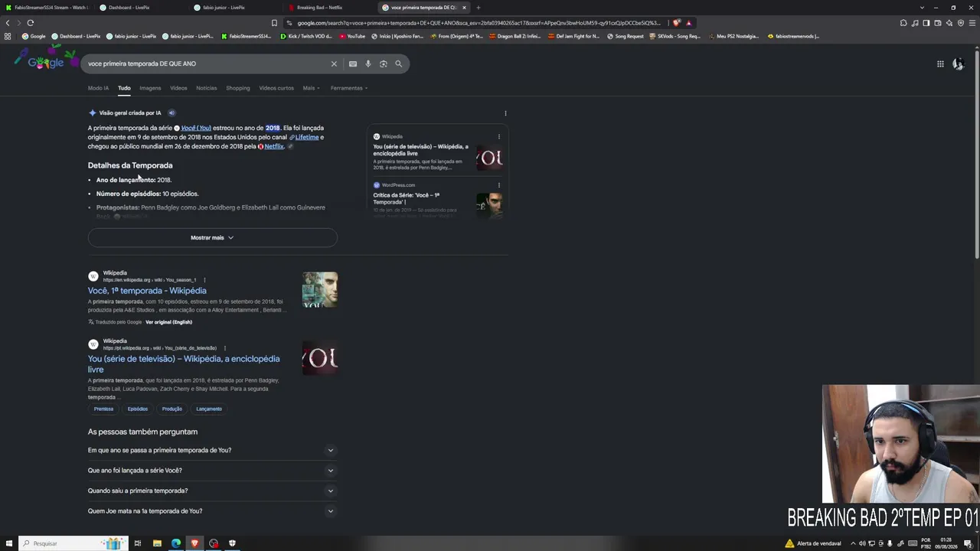Open the Windows Start menu

point(9,543)
